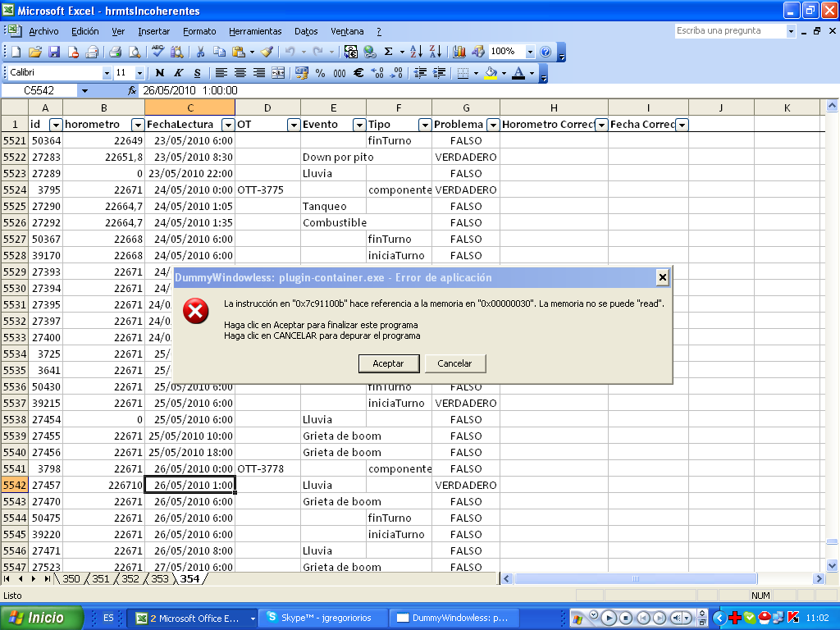This screenshot has width=840, height=630.
Task: Cut the selection with the scissors icon
Action: coord(200,52)
